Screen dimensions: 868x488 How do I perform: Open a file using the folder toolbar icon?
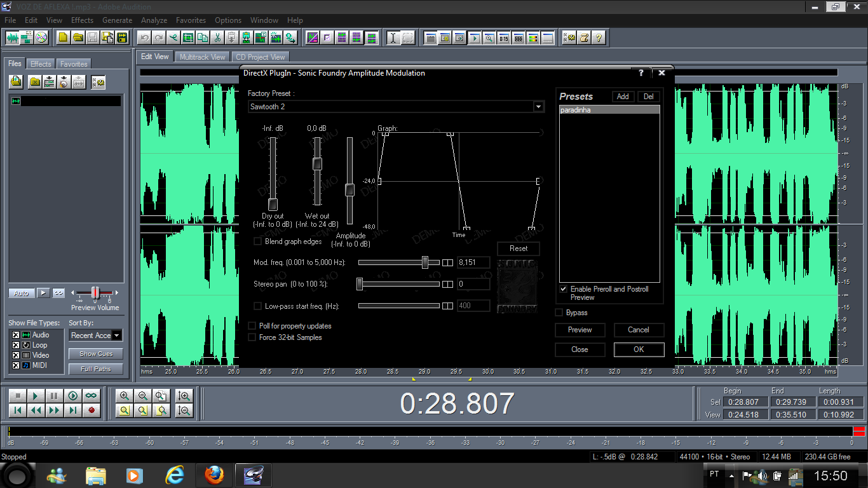coord(78,37)
